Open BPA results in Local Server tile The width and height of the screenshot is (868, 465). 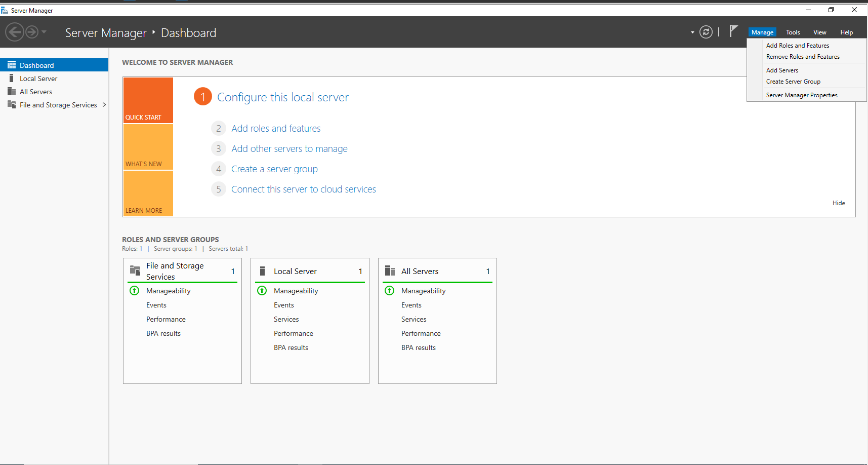(291, 348)
